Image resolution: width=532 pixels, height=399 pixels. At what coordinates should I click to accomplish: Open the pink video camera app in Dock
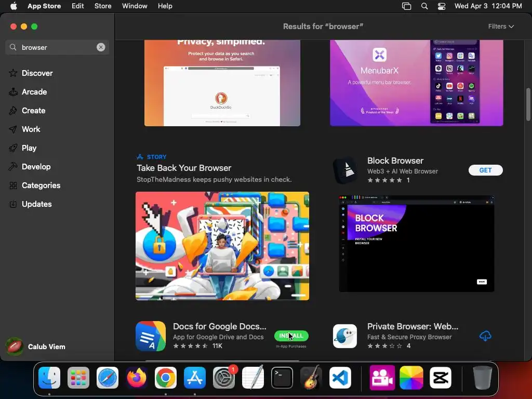pos(382,378)
